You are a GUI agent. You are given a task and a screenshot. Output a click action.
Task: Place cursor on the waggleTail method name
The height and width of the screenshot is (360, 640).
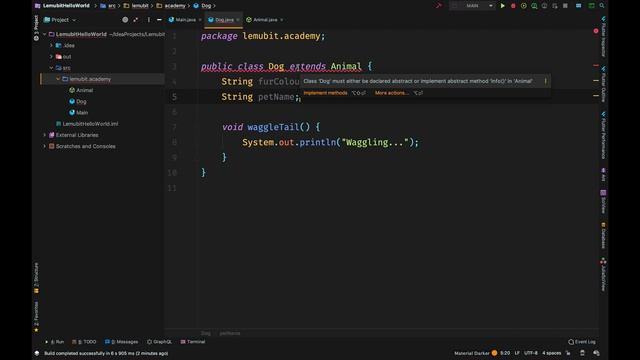tap(273, 127)
